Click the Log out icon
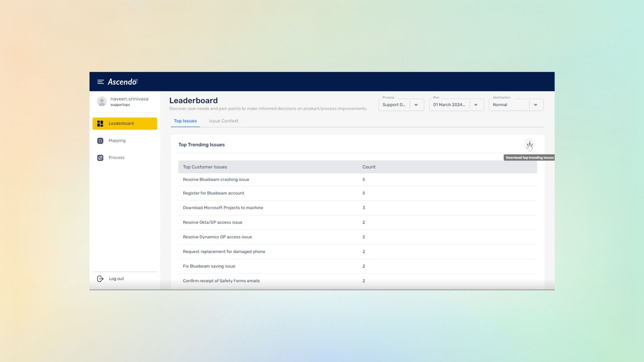Image resolution: width=644 pixels, height=362 pixels. pyautogui.click(x=100, y=279)
